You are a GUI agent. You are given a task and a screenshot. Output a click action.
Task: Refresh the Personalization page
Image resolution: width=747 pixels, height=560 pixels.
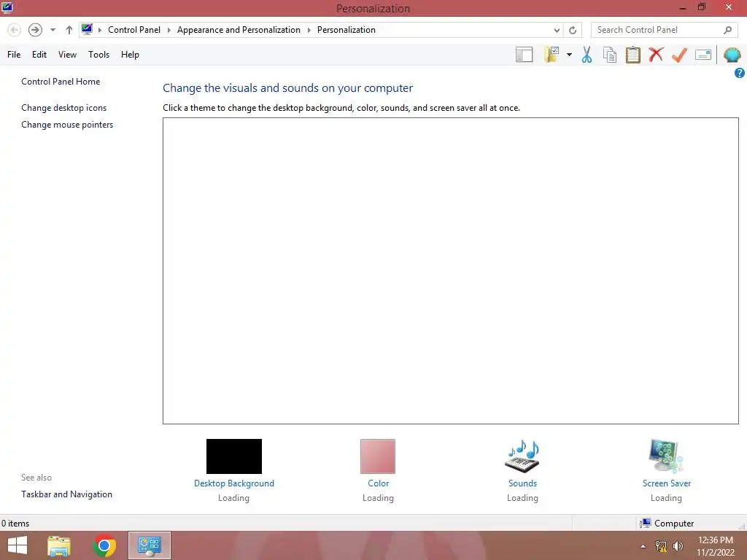pos(573,30)
